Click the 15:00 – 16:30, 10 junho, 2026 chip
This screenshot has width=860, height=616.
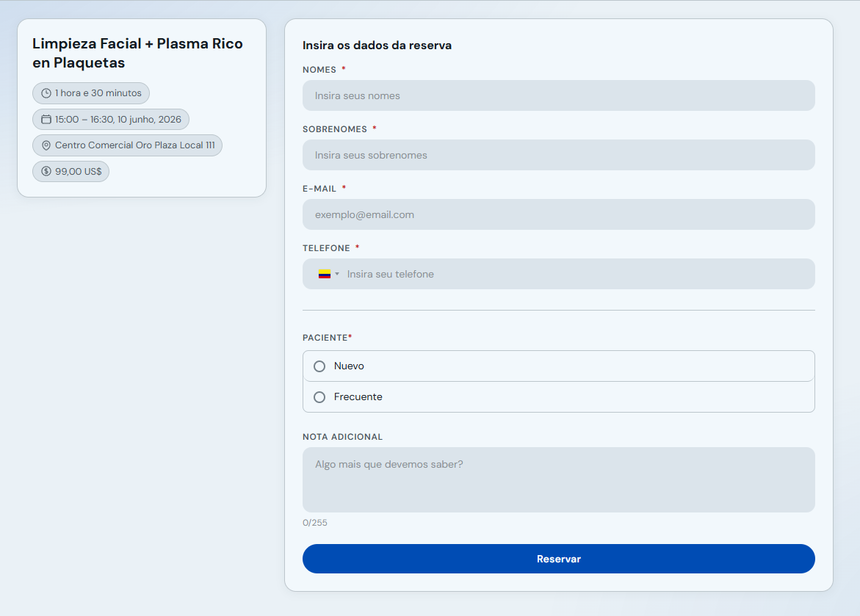pyautogui.click(x=111, y=119)
